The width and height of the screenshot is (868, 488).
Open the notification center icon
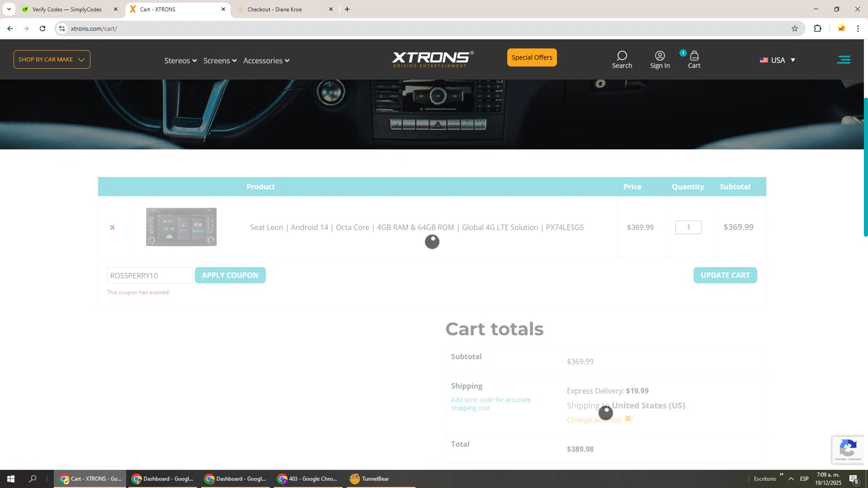pyautogui.click(x=854, y=479)
